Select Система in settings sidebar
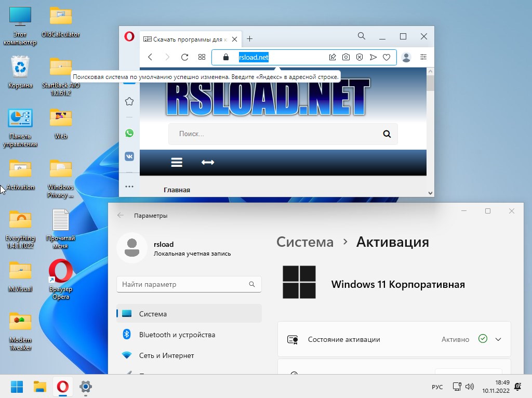Image resolution: width=532 pixels, height=398 pixels. pos(189,314)
